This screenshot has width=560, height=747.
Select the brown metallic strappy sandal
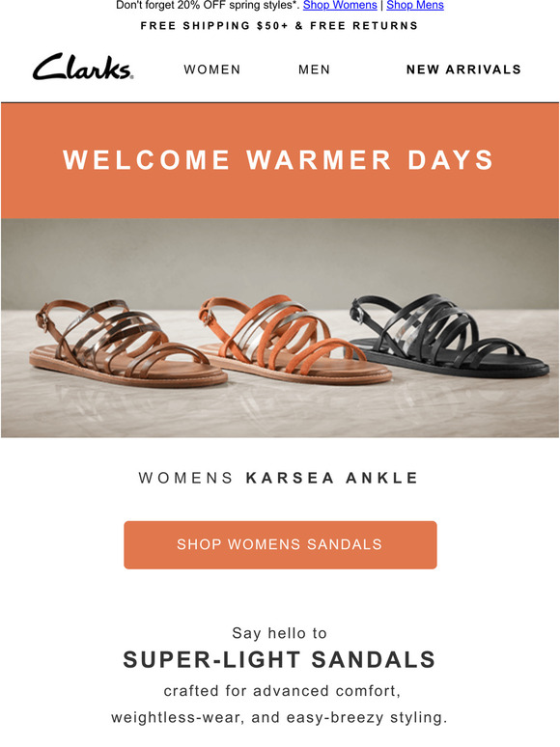click(x=127, y=343)
